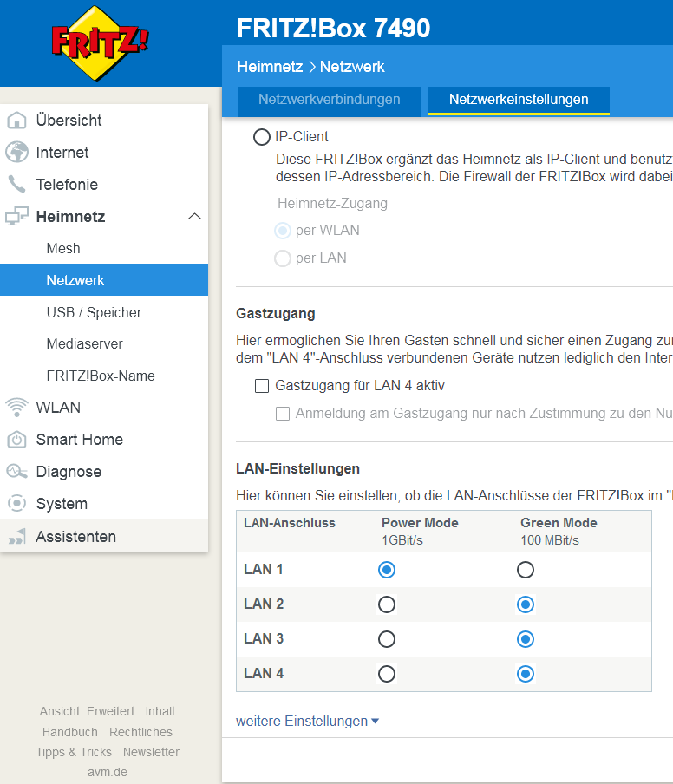Viewport: 673px width, 784px height.
Task: Click Ansicht: Erweitert link
Action: click(x=87, y=711)
